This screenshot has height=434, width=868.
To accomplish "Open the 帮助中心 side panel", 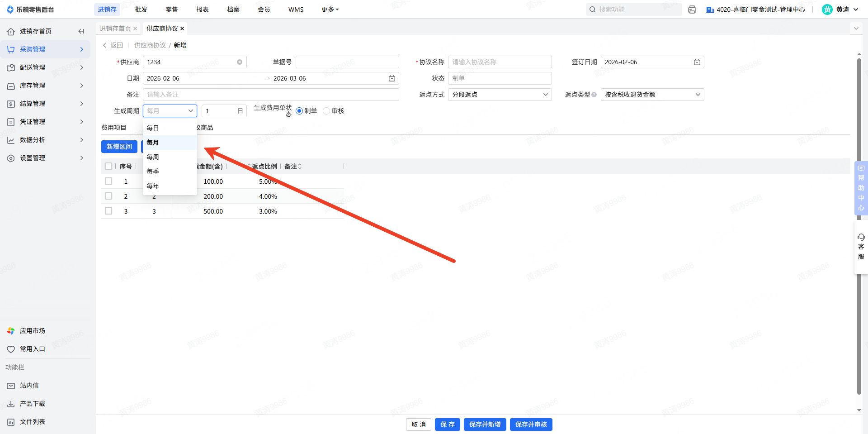I will [861, 188].
